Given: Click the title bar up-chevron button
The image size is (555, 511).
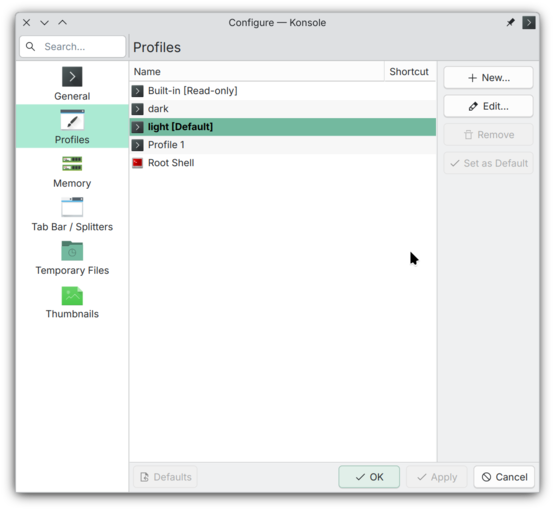Looking at the screenshot, I should point(63,22).
